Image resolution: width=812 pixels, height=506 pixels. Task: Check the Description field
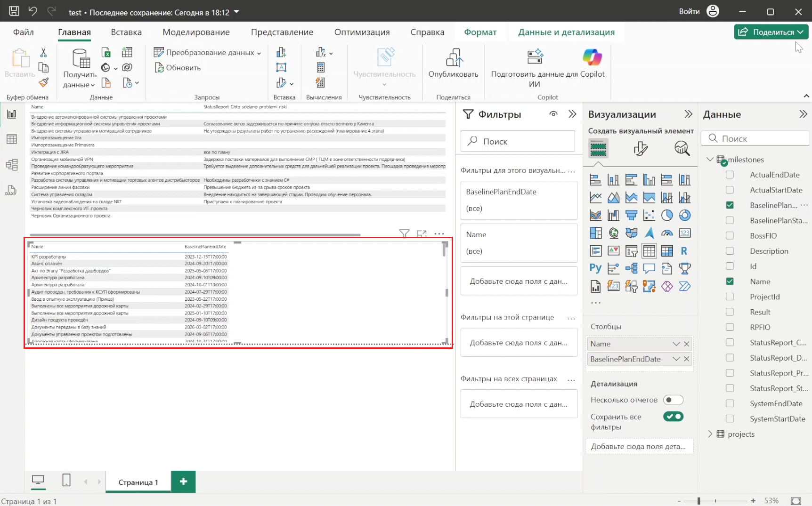pos(730,251)
